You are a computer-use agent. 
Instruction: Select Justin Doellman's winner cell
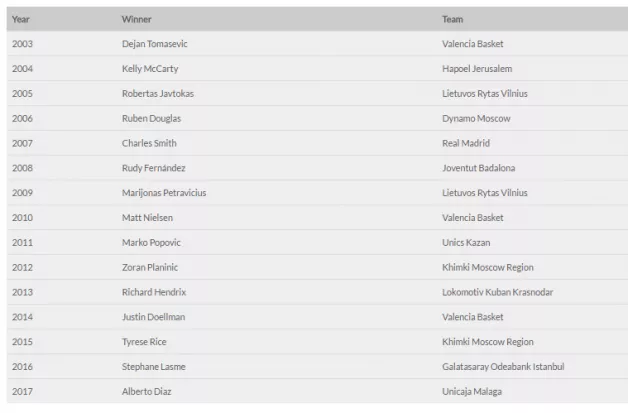pyautogui.click(x=153, y=317)
